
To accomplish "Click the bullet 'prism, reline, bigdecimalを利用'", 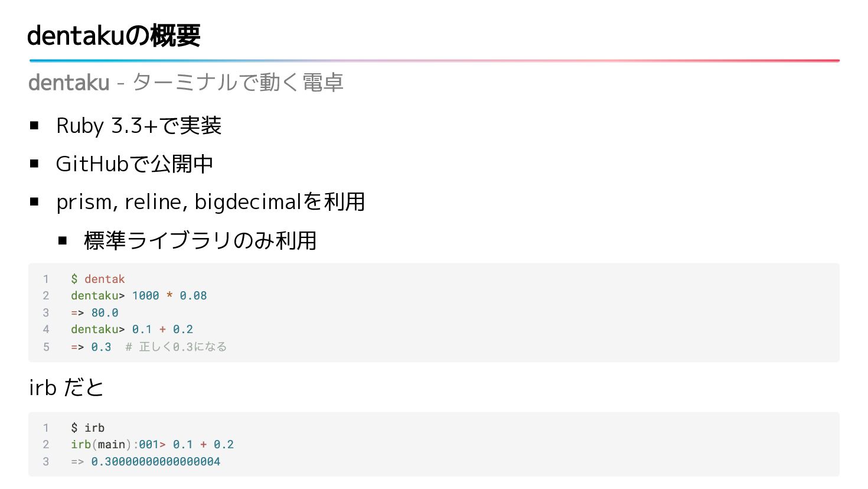I will click(x=211, y=202).
